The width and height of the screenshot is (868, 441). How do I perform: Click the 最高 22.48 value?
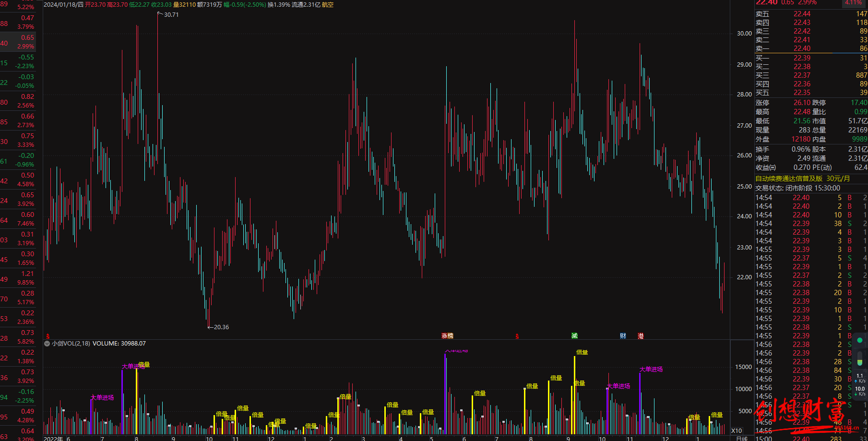[x=802, y=112]
